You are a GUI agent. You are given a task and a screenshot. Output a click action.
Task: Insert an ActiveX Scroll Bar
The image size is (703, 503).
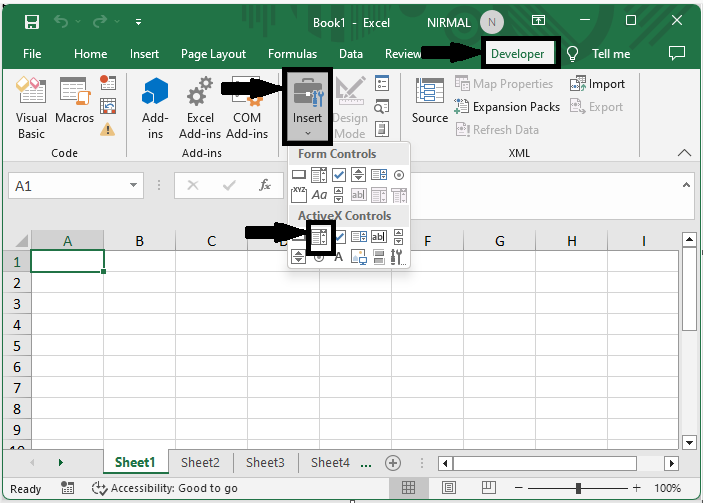tap(398, 236)
